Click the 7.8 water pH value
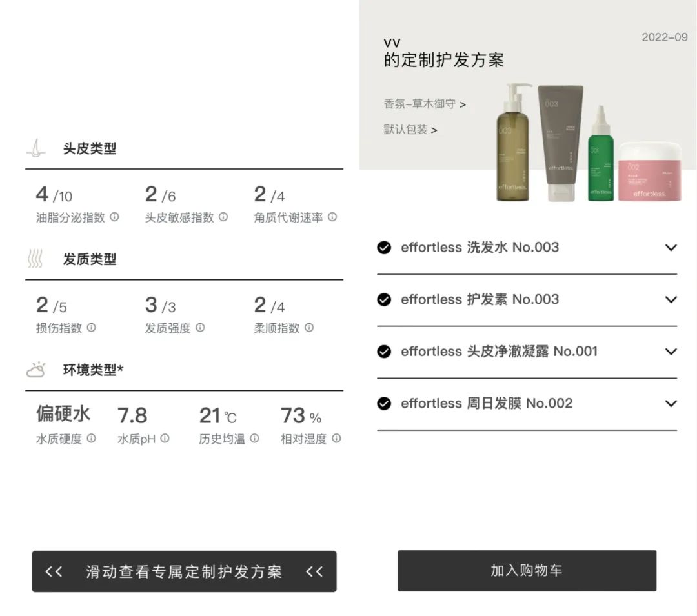Image resolution: width=697 pixels, height=616 pixels. coord(132,415)
